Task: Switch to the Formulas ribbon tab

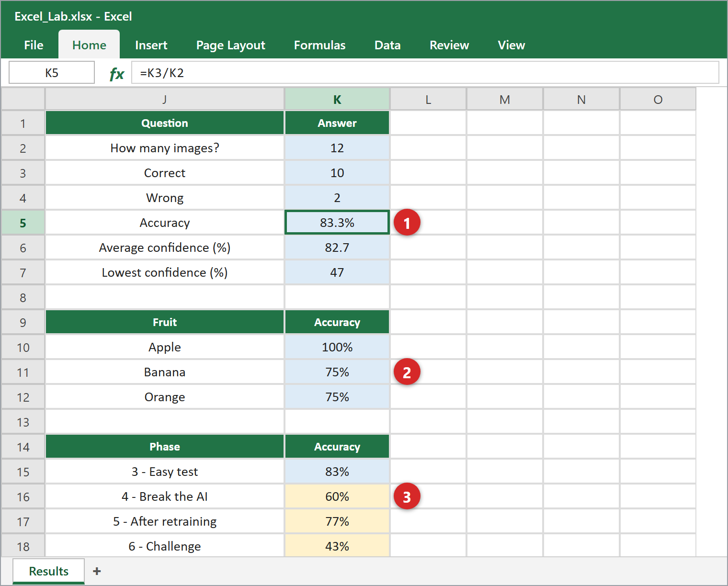Action: click(x=320, y=45)
